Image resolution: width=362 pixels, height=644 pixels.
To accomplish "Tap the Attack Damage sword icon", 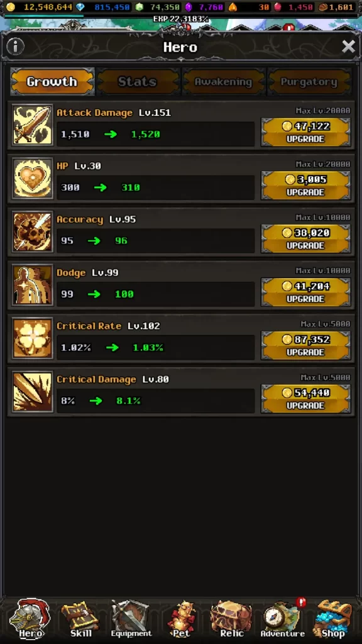I will click(33, 125).
